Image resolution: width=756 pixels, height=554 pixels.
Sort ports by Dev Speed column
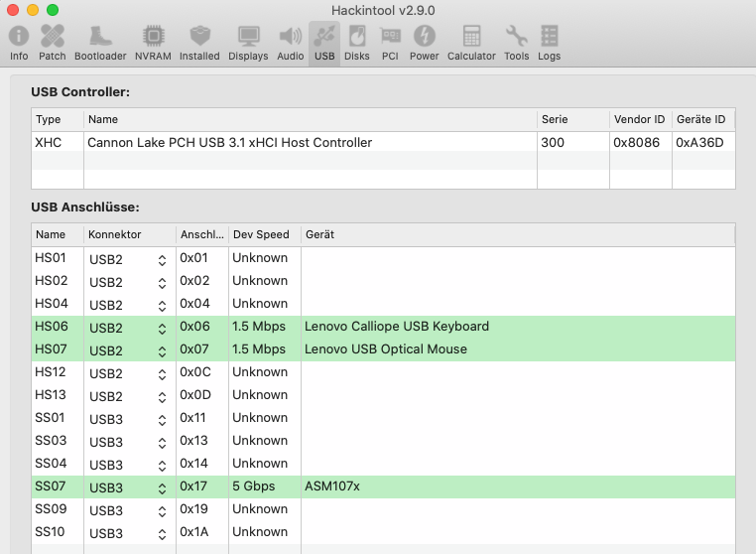coord(263,234)
